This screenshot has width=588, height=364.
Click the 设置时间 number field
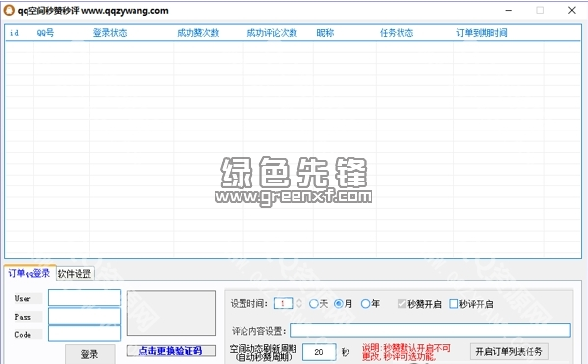click(284, 303)
